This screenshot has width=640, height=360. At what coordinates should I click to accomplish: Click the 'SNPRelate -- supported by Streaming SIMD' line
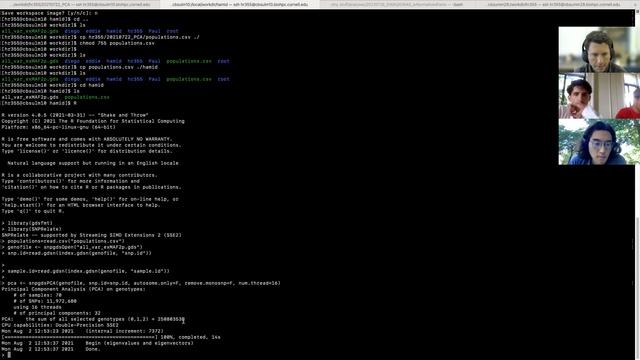pos(91,235)
